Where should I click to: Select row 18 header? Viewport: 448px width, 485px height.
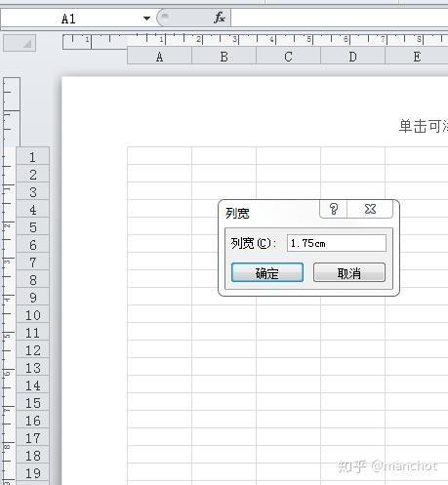[x=33, y=455]
